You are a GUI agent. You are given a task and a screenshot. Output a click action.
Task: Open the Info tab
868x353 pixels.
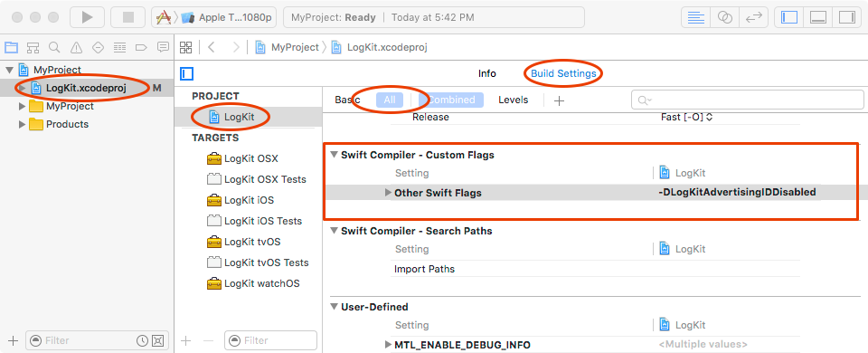[x=487, y=73]
